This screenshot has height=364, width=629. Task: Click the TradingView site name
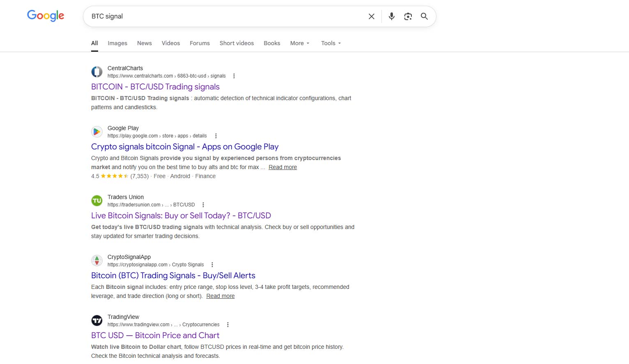(x=123, y=317)
